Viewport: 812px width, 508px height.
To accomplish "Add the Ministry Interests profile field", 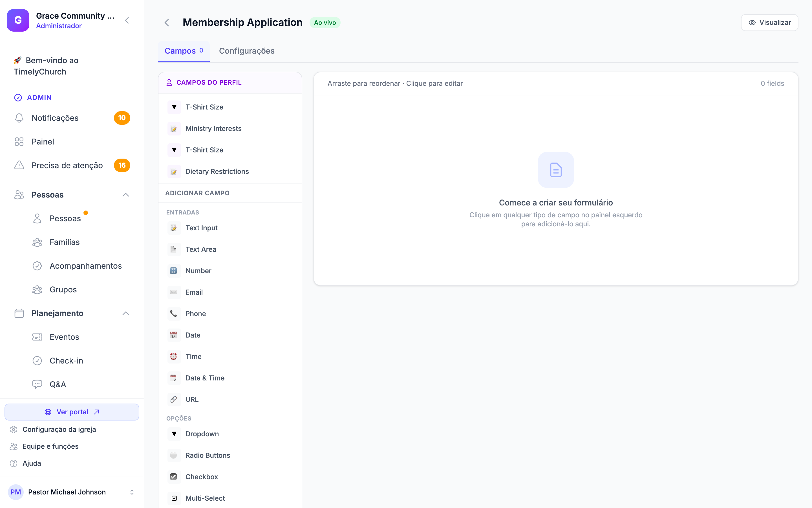I will click(x=230, y=129).
